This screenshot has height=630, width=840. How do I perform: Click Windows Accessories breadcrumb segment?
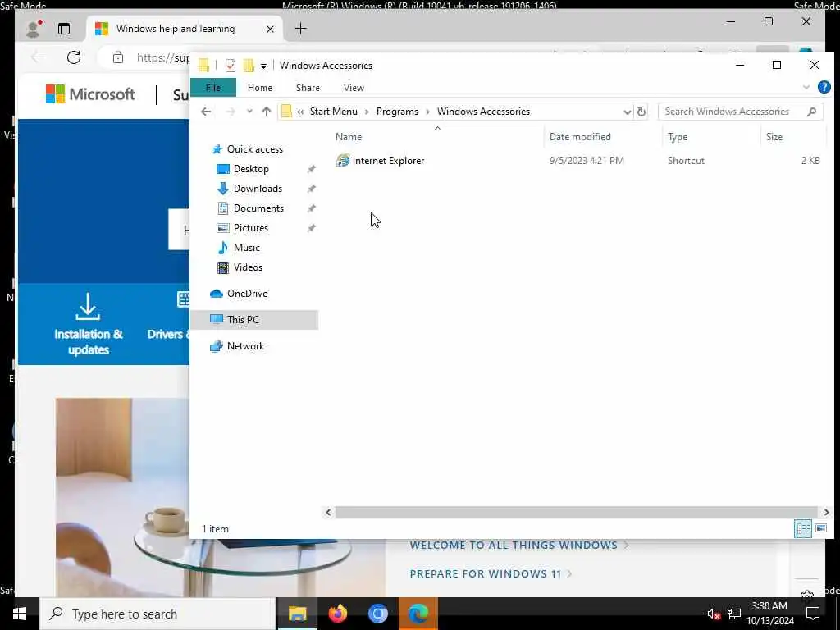pyautogui.click(x=483, y=112)
